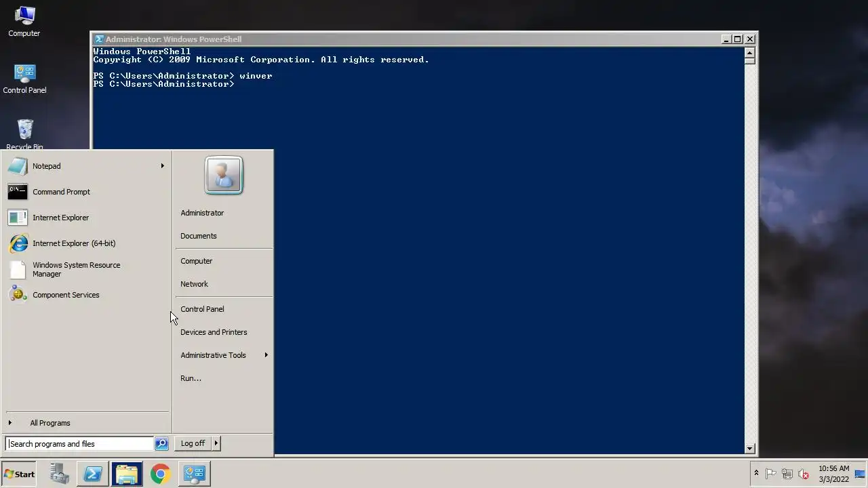The width and height of the screenshot is (868, 488).
Task: Show All Programs list
Action: pyautogui.click(x=86, y=423)
